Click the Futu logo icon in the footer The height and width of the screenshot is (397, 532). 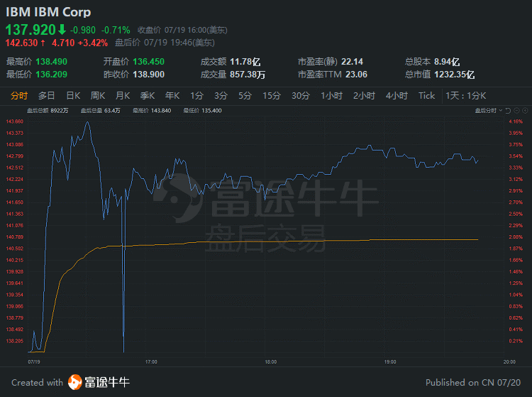[75, 382]
